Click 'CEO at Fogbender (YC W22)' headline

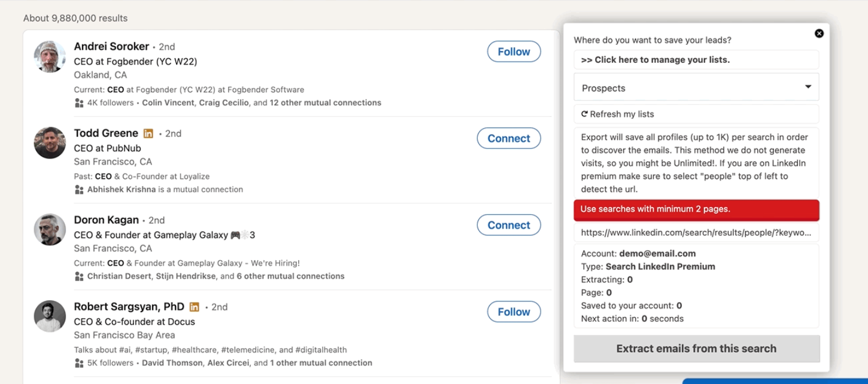tap(135, 62)
